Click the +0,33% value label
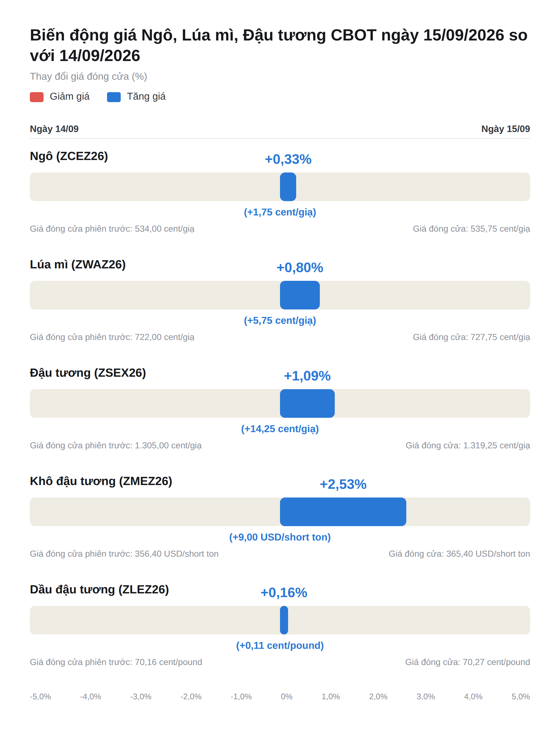Screen dimensions: 560x731 tap(288, 159)
